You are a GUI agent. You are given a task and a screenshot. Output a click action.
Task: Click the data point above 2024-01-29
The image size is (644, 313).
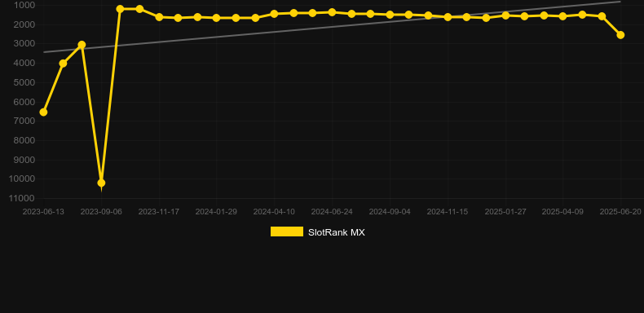click(x=217, y=18)
